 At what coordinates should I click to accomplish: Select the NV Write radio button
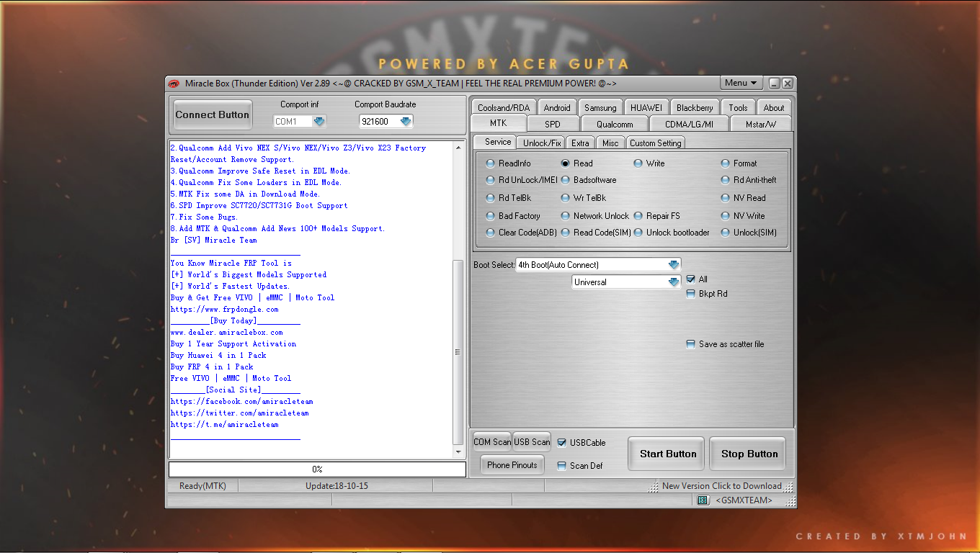point(726,216)
